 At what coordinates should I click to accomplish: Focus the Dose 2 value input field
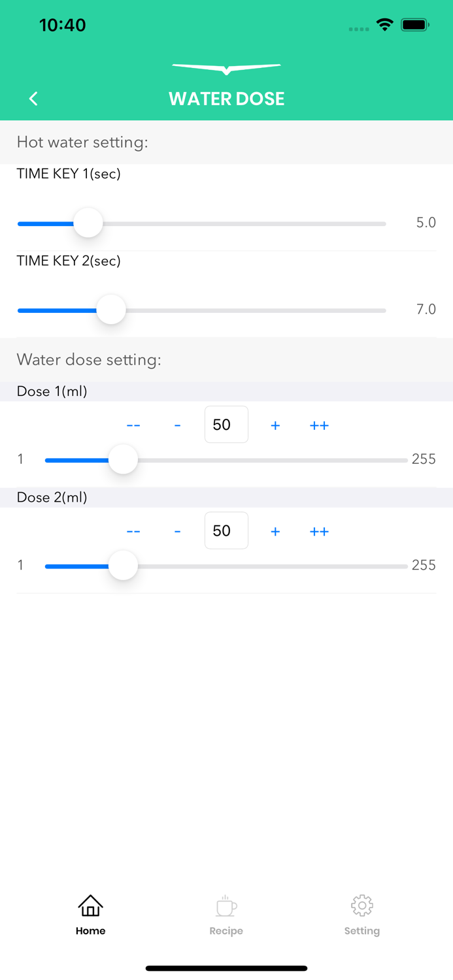point(226,531)
